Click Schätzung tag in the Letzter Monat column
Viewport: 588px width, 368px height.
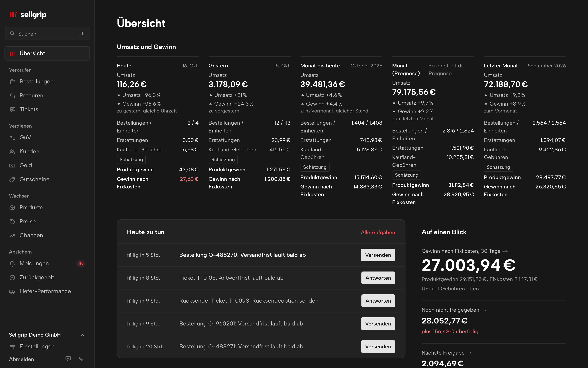tap(498, 167)
